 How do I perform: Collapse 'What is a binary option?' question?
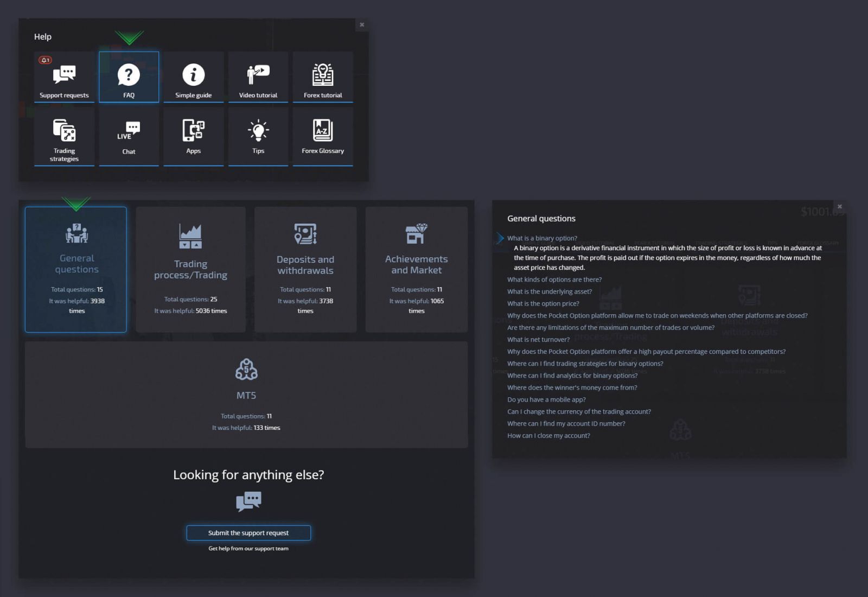[x=542, y=238]
